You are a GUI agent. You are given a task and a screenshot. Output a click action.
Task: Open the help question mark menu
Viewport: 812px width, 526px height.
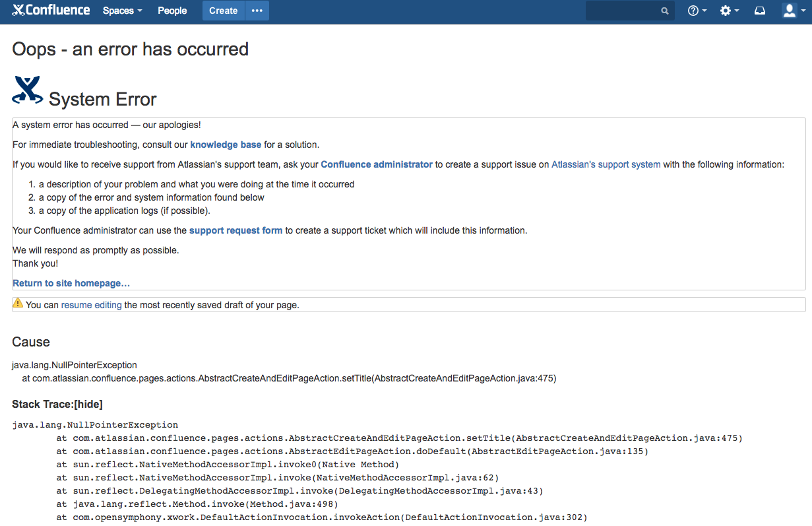click(697, 11)
